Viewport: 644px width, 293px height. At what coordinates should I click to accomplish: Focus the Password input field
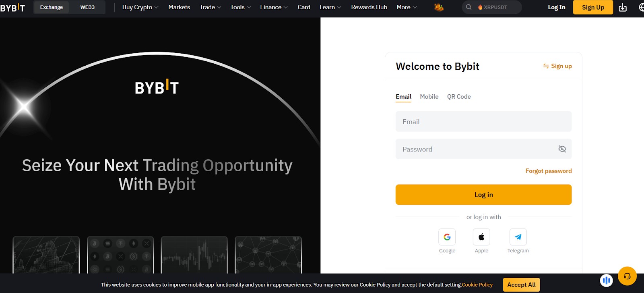(483, 149)
